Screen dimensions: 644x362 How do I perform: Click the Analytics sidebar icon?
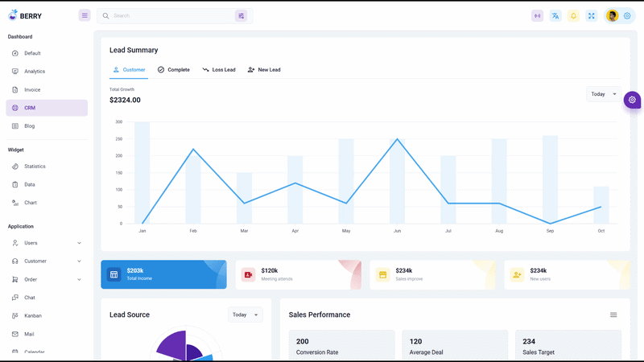pos(15,72)
